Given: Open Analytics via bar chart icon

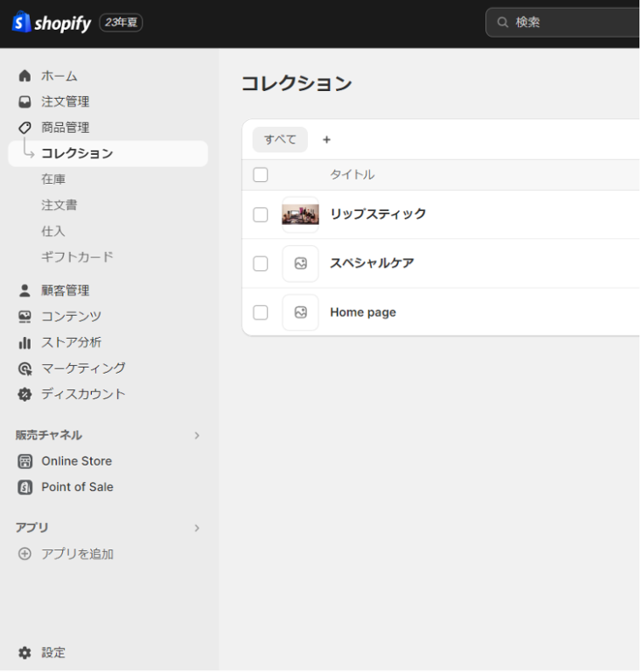Looking at the screenshot, I should pos(24,342).
